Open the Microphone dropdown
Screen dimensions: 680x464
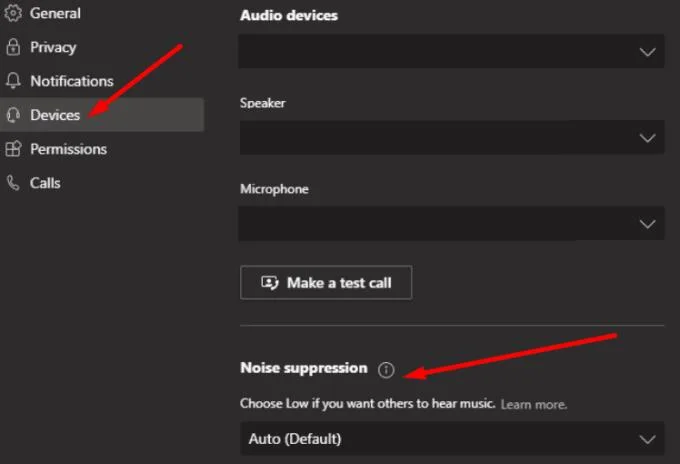click(x=451, y=223)
